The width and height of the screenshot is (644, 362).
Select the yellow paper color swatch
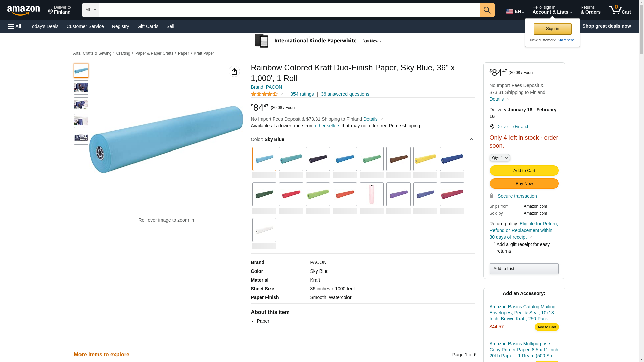pos(425,159)
